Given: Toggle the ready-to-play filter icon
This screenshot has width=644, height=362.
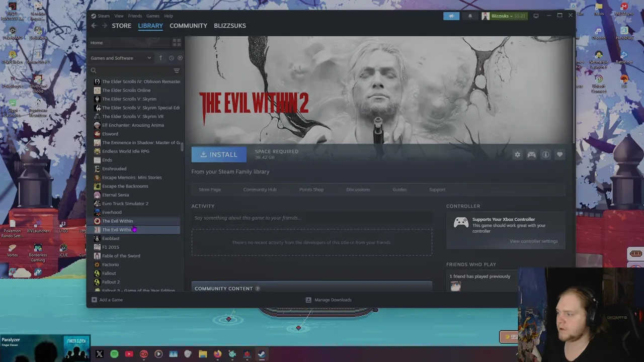Looking at the screenshot, I should (180, 58).
